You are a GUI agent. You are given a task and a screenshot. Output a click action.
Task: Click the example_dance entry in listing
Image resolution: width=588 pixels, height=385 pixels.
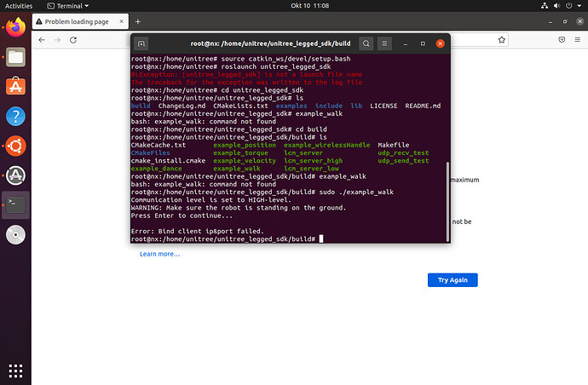(x=157, y=169)
